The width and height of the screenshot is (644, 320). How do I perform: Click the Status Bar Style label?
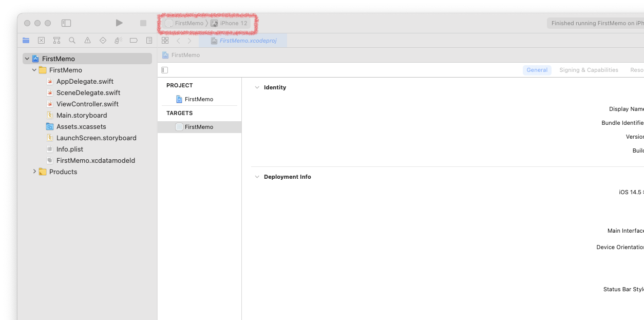[623, 289]
